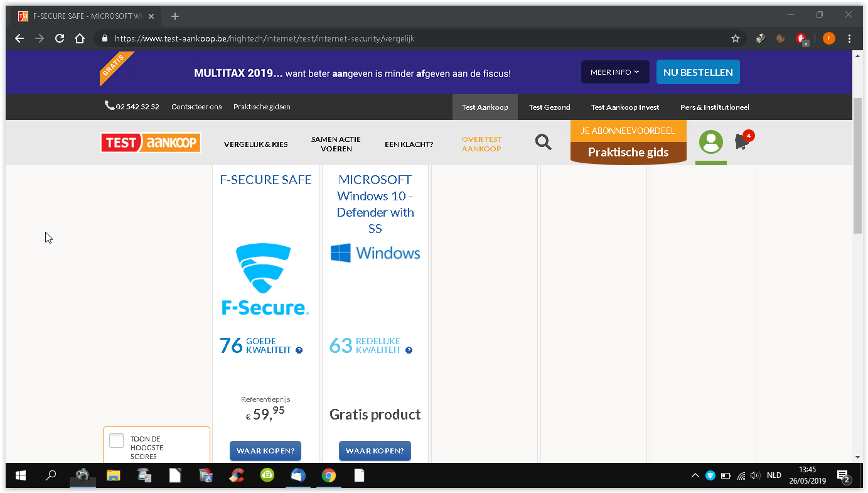Open the Praktische gids subscriber benefit banner

click(x=628, y=143)
